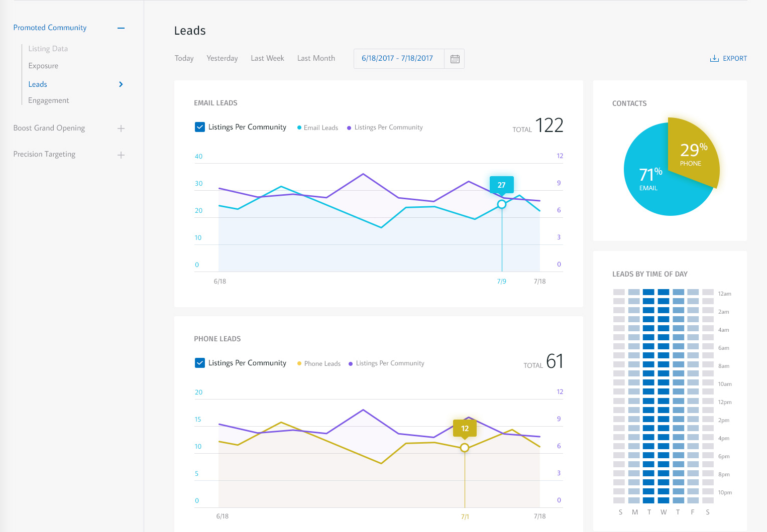Click the Export download icon
Image resolution: width=767 pixels, height=532 pixels.
pos(714,59)
